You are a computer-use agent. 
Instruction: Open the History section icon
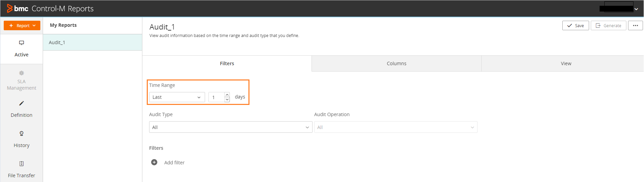pyautogui.click(x=21, y=133)
